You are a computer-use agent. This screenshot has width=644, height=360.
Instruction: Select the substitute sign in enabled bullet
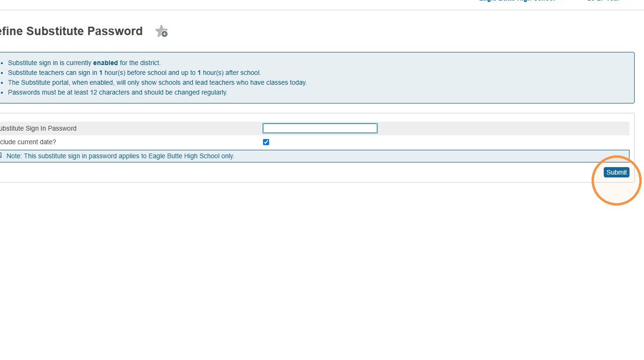pos(84,63)
